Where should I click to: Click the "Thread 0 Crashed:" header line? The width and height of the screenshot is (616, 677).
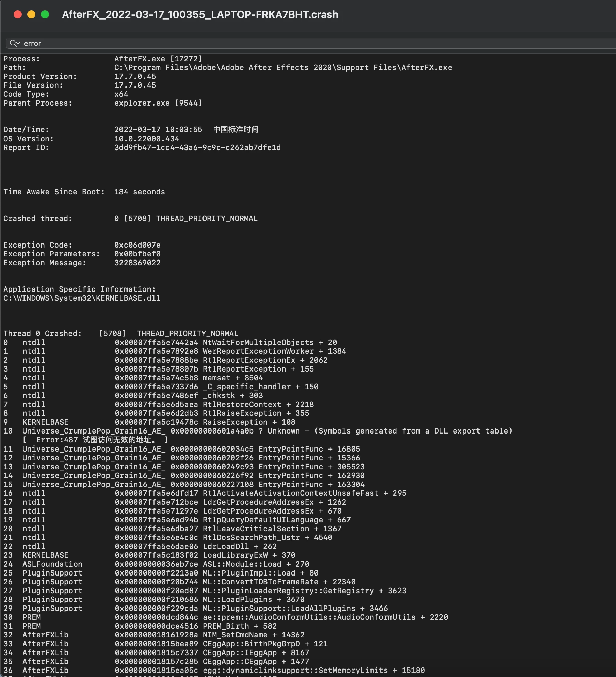click(121, 333)
